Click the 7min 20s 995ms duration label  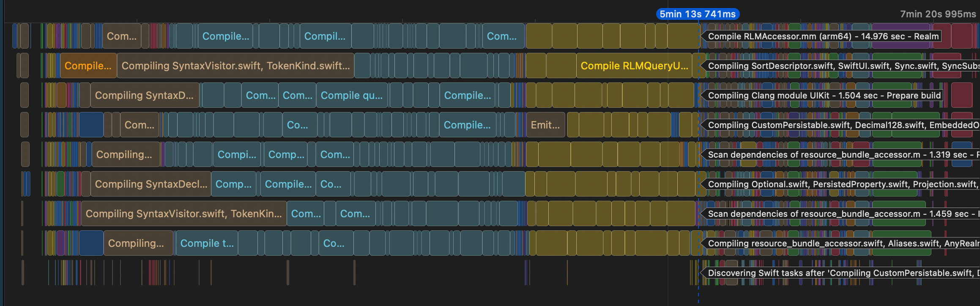tap(938, 14)
